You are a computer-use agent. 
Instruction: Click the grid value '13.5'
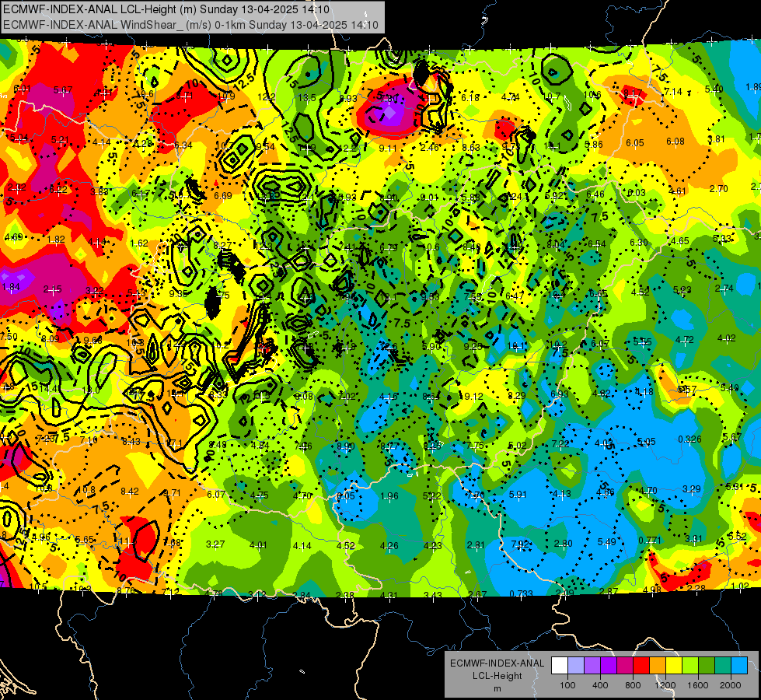point(307,98)
